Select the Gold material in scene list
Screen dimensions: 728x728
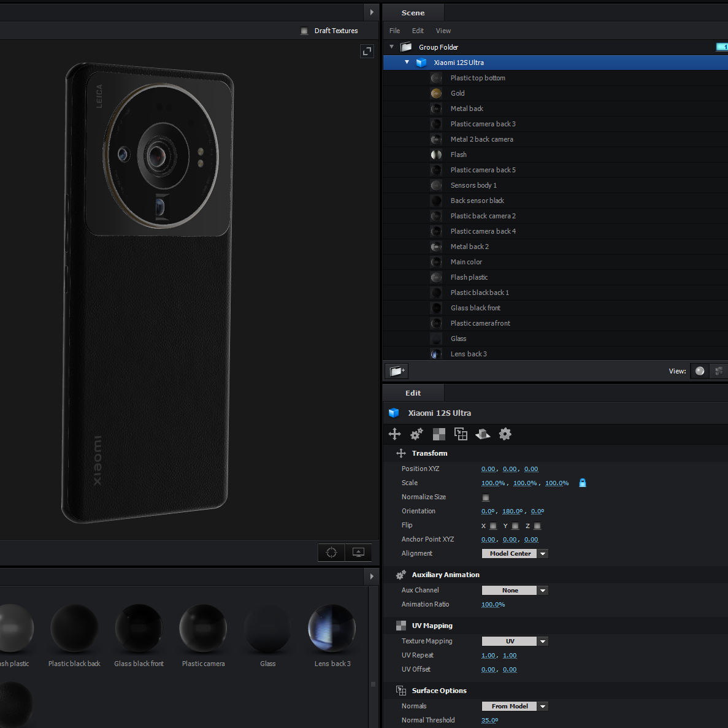coord(458,93)
